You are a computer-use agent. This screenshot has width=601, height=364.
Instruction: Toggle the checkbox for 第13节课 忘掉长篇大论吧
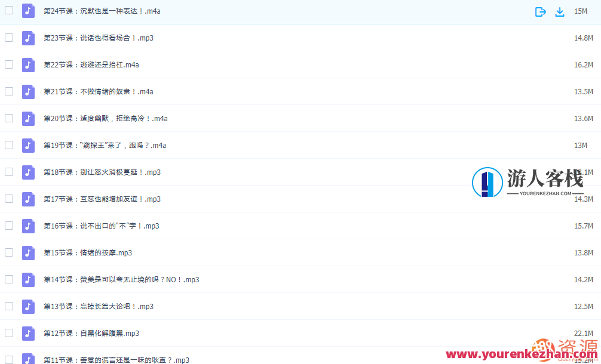click(9, 306)
